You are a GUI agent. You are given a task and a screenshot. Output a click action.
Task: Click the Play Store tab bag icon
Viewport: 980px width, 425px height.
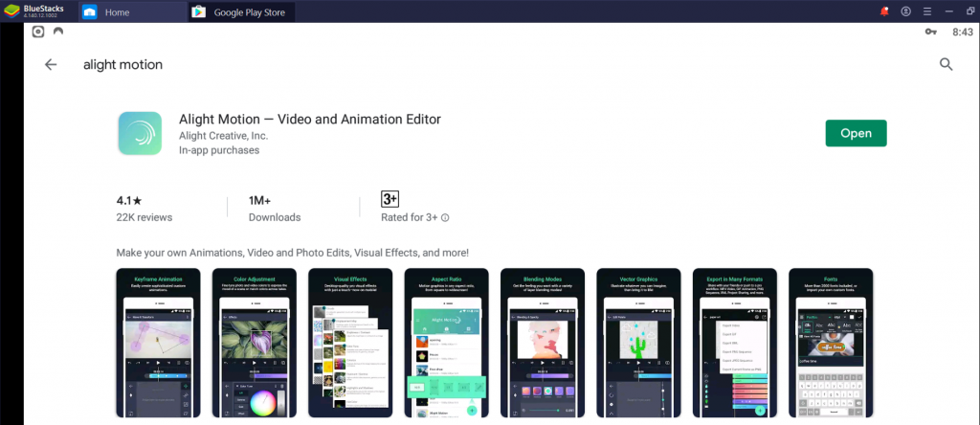(199, 11)
